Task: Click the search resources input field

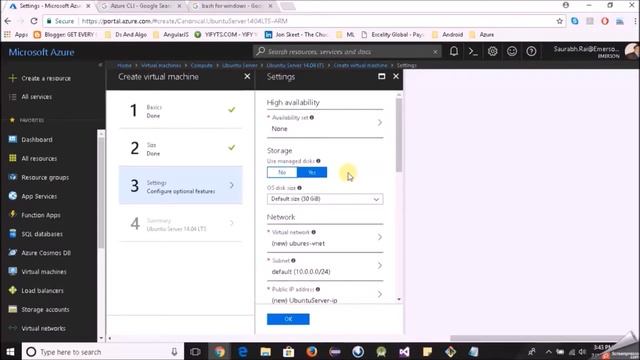Action: (347, 51)
